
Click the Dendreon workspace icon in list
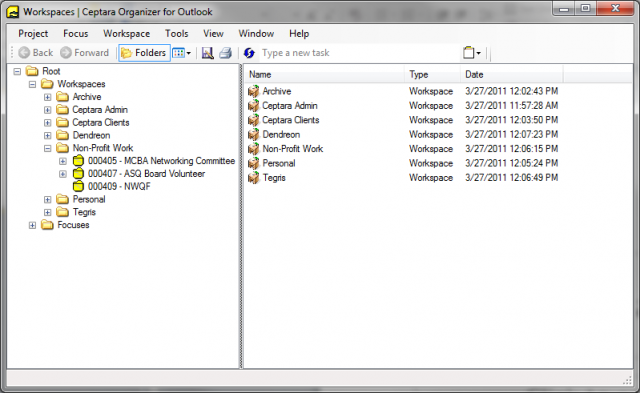click(253, 134)
